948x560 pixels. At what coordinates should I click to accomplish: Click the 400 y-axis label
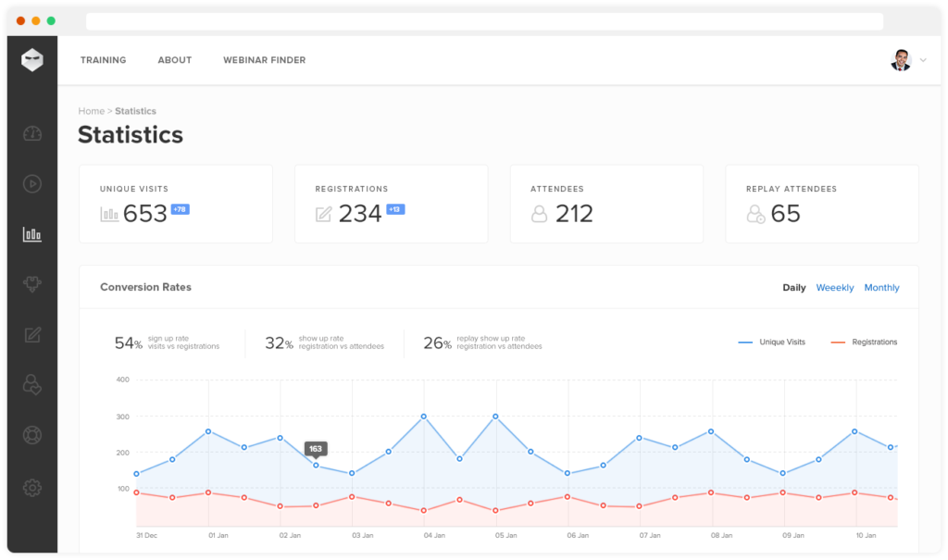coord(123,380)
